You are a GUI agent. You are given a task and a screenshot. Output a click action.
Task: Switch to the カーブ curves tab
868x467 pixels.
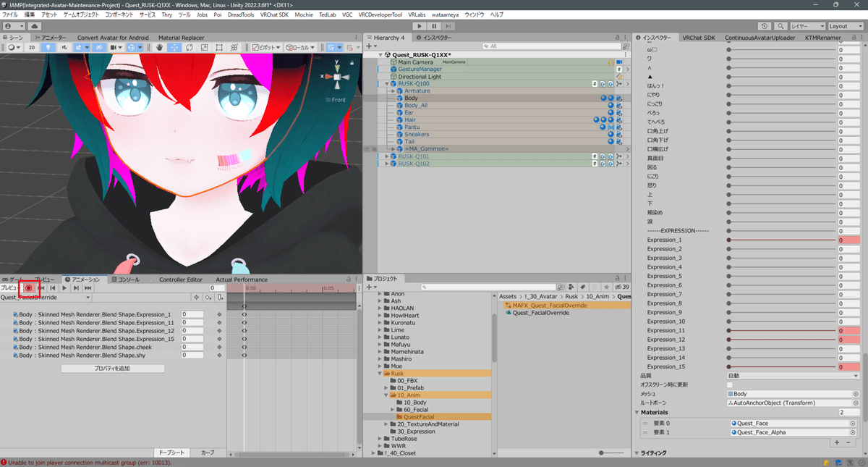pos(208,453)
